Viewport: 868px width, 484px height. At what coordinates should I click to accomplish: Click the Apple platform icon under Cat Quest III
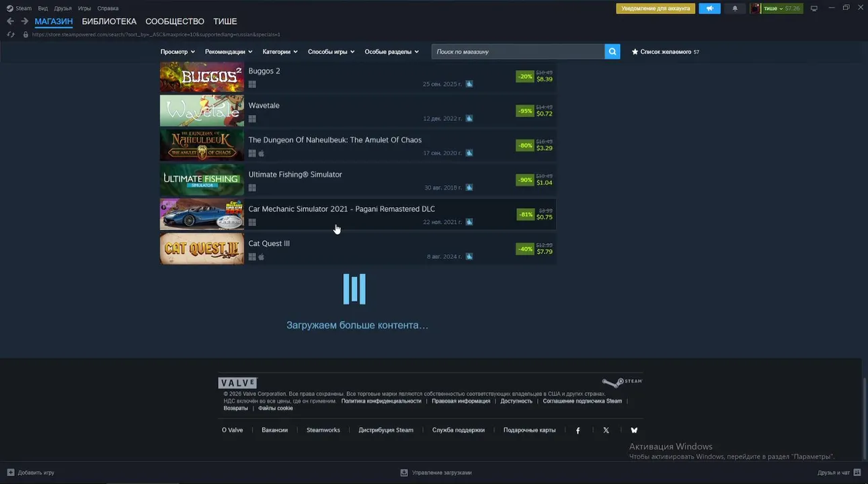262,257
